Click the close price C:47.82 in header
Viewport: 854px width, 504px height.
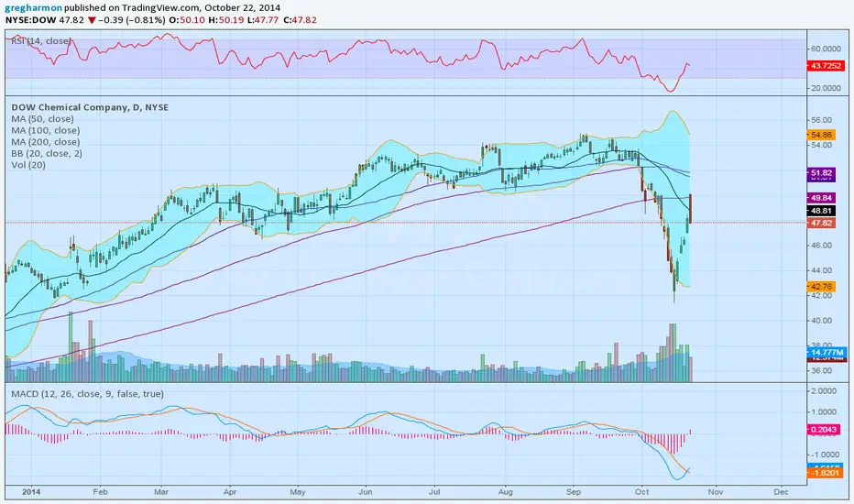[x=299, y=19]
